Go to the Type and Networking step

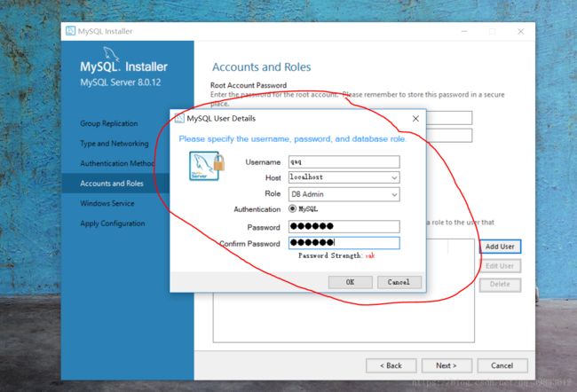(115, 144)
